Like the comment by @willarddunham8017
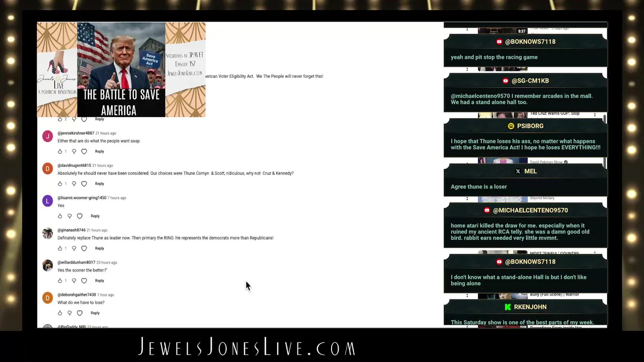The image size is (644, 362). (60, 281)
